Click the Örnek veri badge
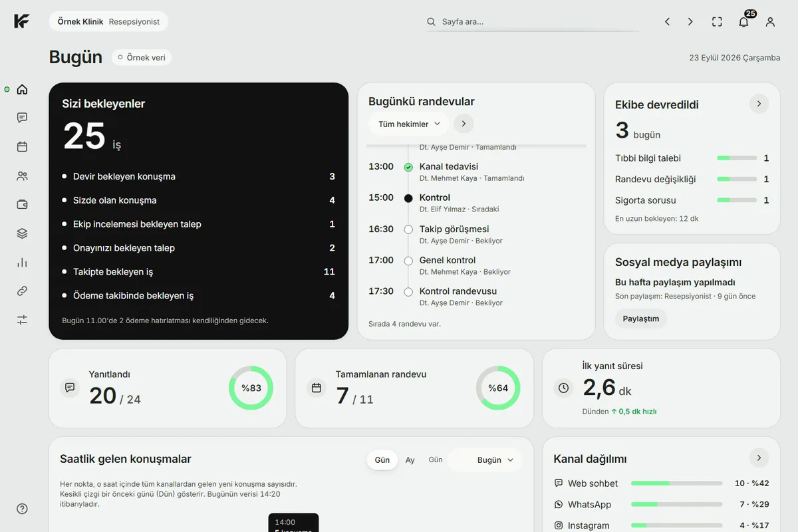The image size is (798, 532). coord(142,57)
